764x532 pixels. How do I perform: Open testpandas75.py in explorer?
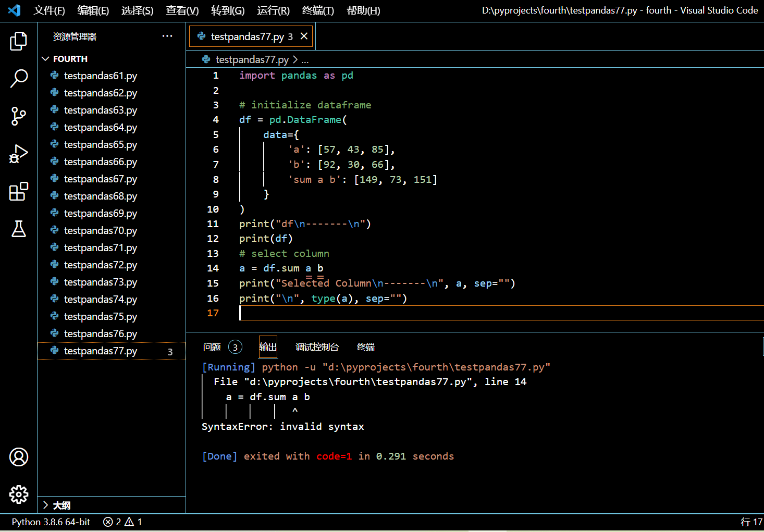point(112,316)
